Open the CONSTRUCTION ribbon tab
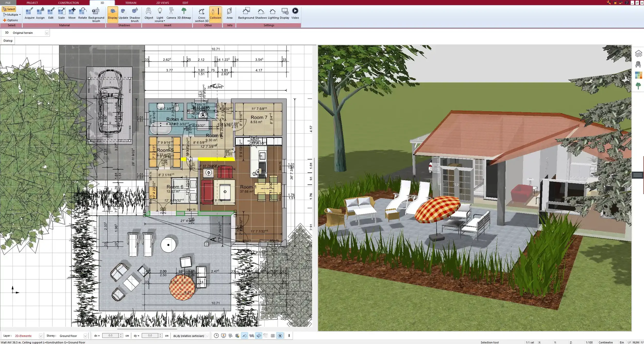 pyautogui.click(x=68, y=3)
